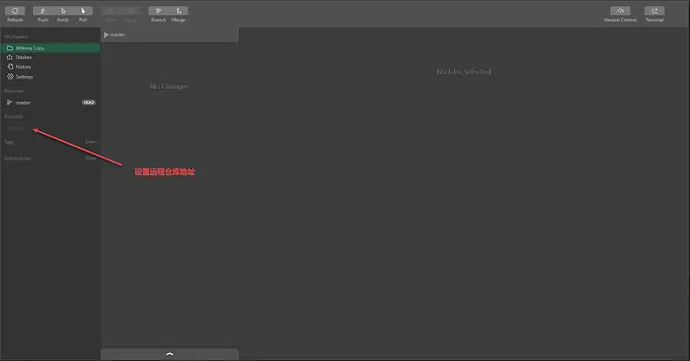Image resolution: width=690 pixels, height=361 pixels.
Task: Launch the Terminal from toolbar
Action: click(x=654, y=11)
